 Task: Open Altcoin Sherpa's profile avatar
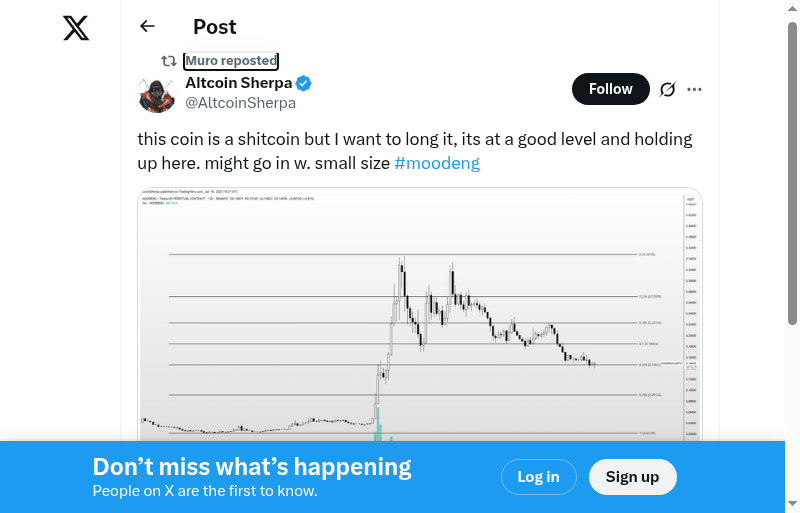157,94
